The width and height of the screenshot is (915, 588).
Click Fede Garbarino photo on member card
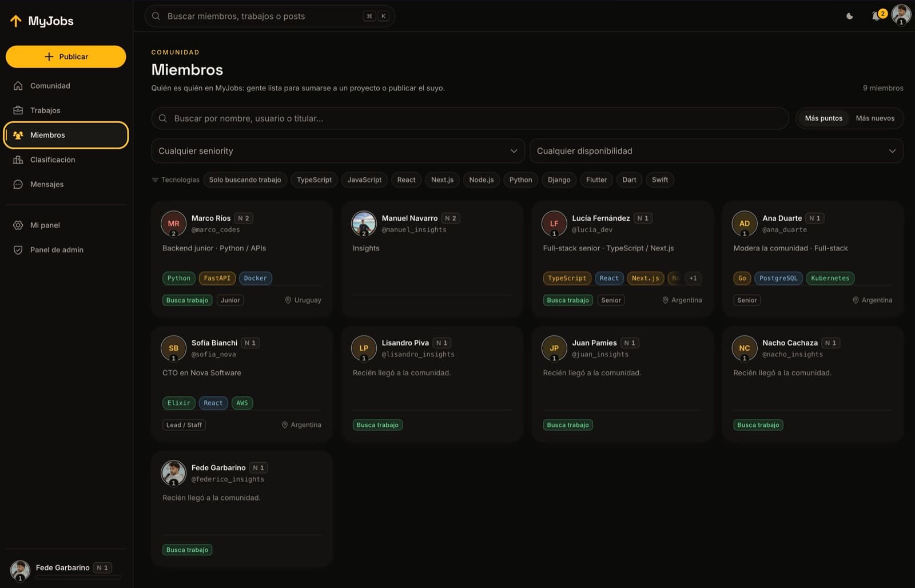pos(173,473)
